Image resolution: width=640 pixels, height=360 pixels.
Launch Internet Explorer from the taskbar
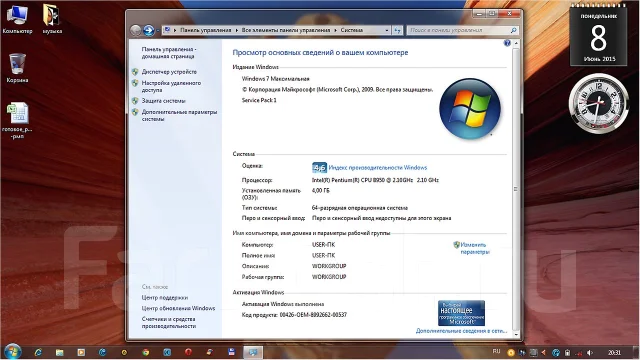click(x=38, y=352)
